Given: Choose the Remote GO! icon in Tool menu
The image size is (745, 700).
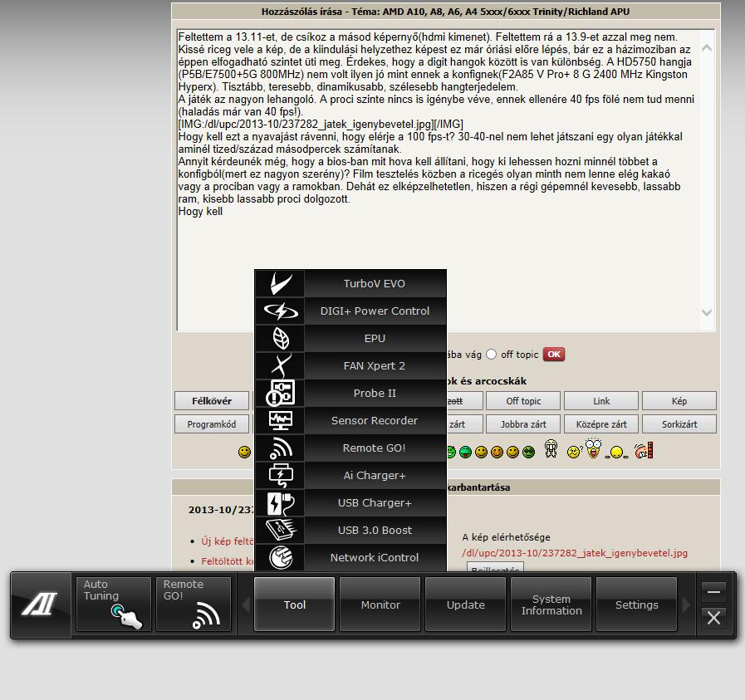Looking at the screenshot, I should click(x=281, y=448).
